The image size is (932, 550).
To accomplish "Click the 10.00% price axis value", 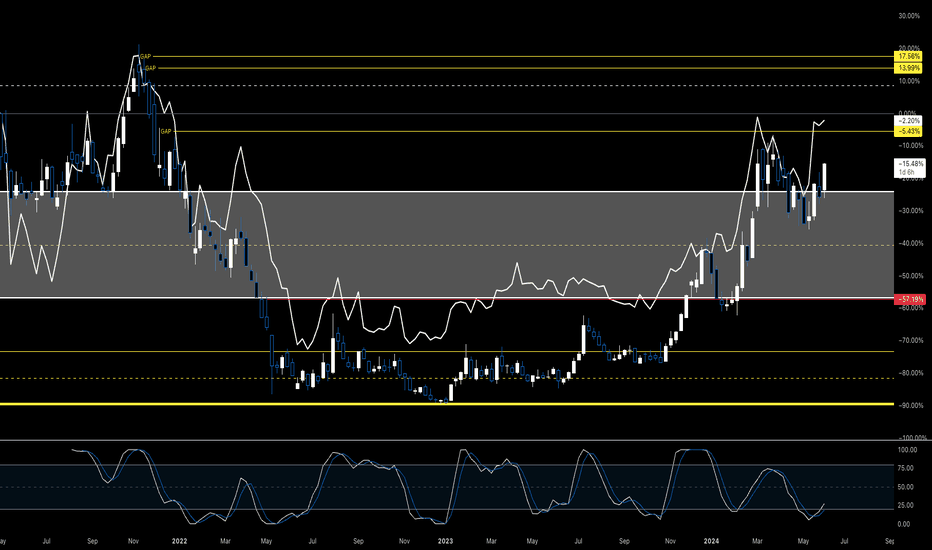I will pos(909,81).
